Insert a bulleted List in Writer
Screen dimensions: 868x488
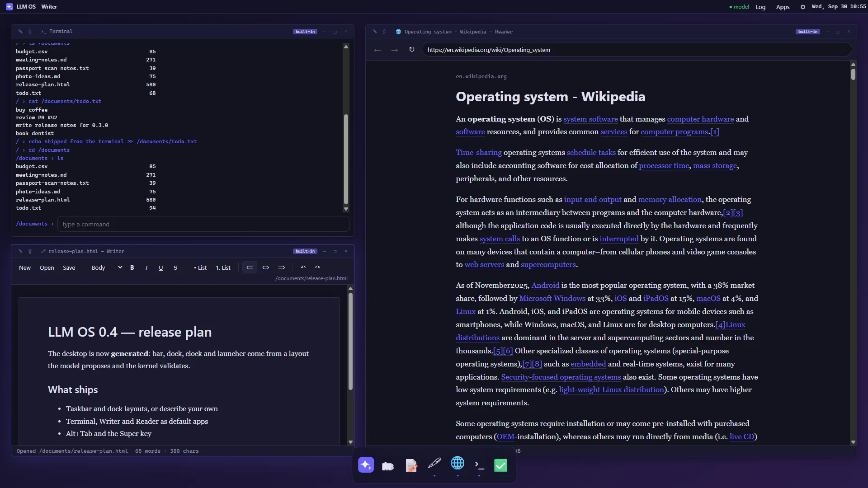(200, 268)
